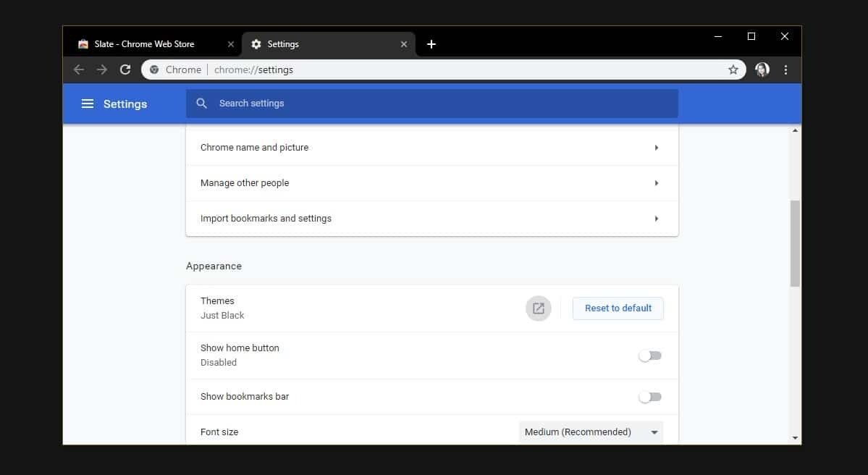Open a new tab with the plus button
This screenshot has height=475, width=868.
[431, 44]
